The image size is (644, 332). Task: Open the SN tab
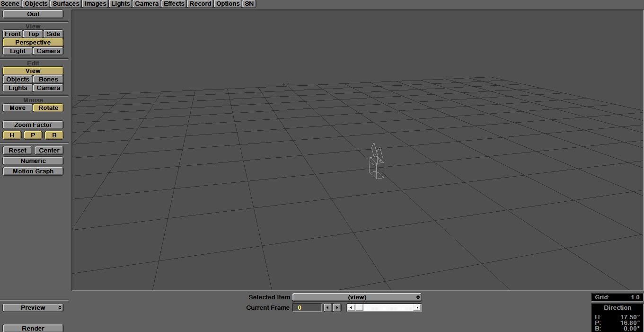pyautogui.click(x=249, y=4)
